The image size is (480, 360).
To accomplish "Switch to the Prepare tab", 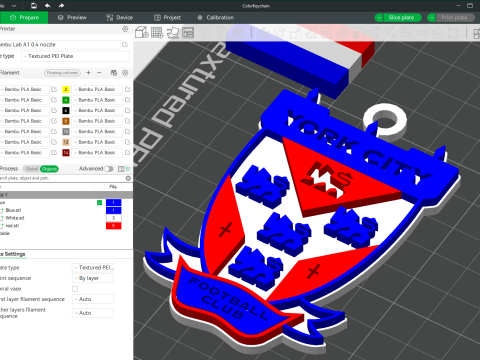I will pos(24,18).
